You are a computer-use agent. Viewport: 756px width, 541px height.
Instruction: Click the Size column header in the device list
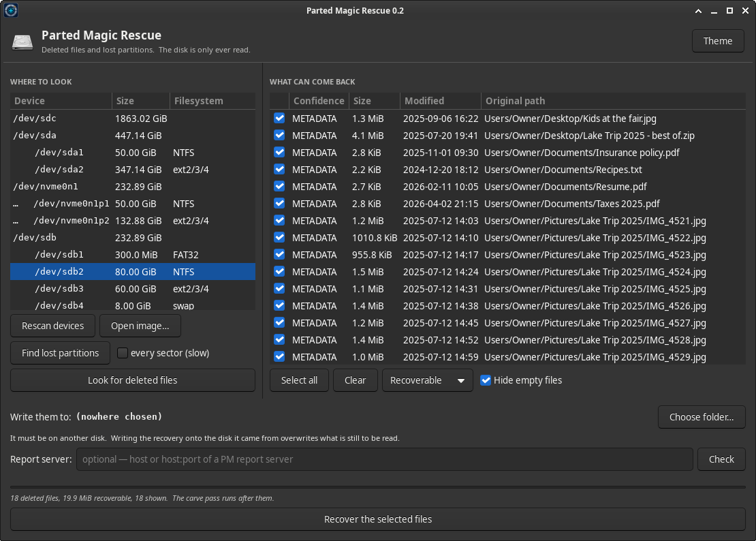click(x=141, y=101)
